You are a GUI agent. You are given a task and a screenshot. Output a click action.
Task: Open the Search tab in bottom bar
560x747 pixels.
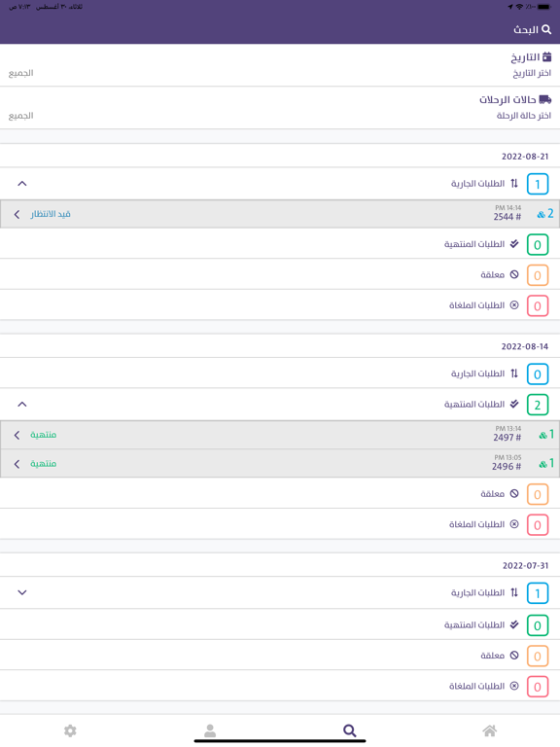(x=350, y=730)
